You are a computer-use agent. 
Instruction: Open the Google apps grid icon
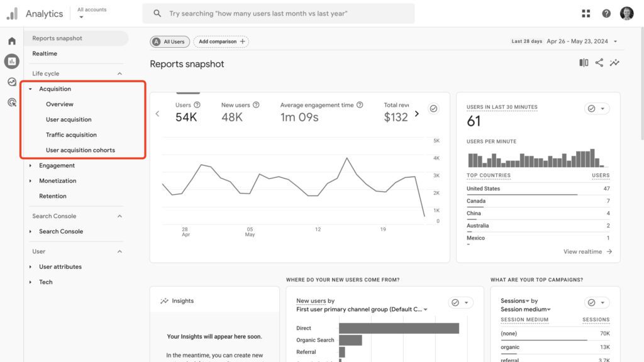(586, 13)
